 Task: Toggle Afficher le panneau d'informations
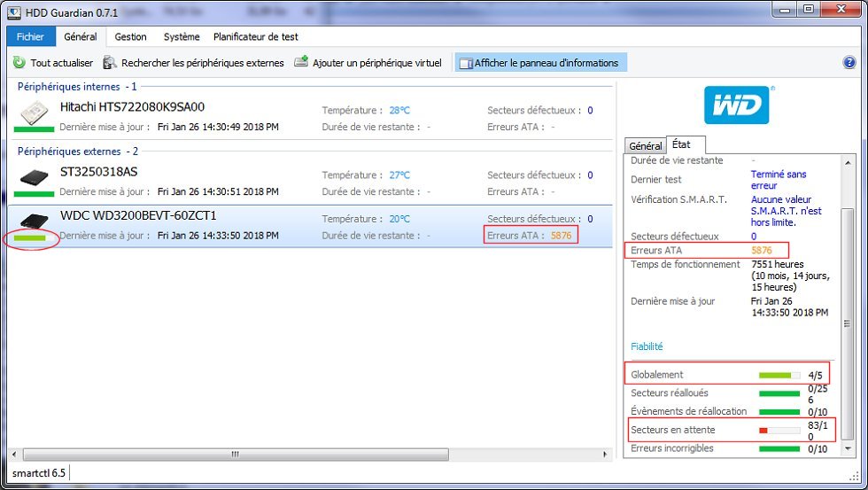(x=540, y=63)
